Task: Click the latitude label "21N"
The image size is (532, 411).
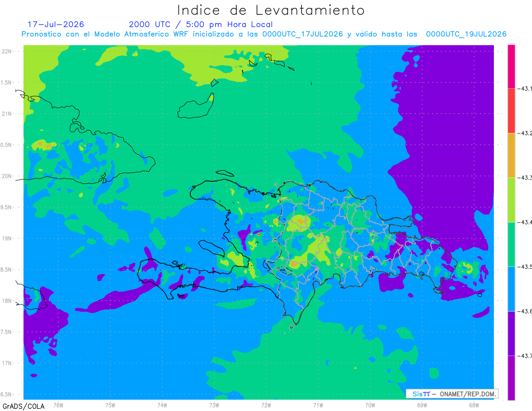Action: 7,114
